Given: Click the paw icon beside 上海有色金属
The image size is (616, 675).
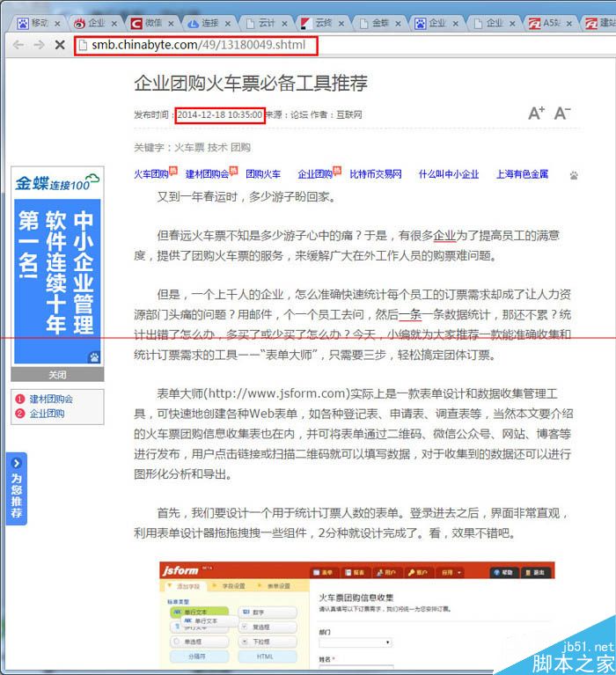Looking at the screenshot, I should 574,175.
